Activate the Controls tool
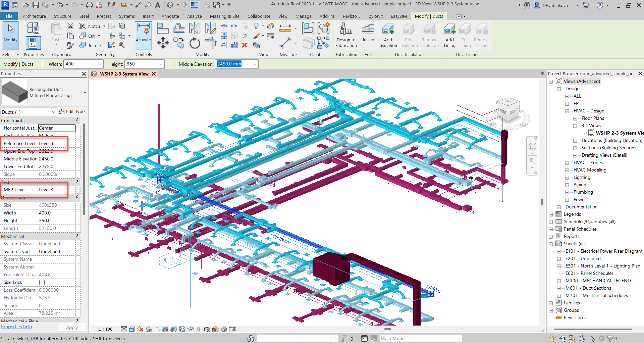This screenshot has height=343, width=644. coord(143,34)
